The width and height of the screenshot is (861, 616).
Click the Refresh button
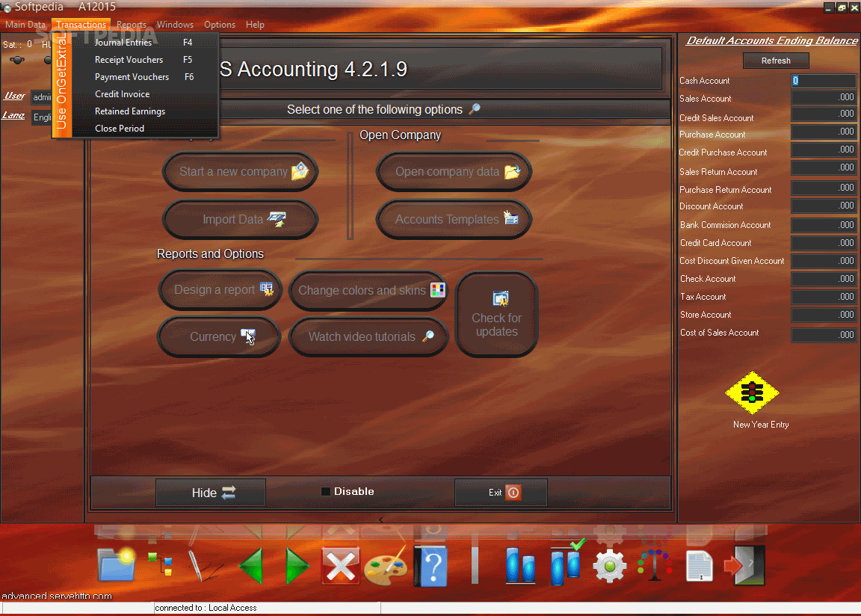775,61
